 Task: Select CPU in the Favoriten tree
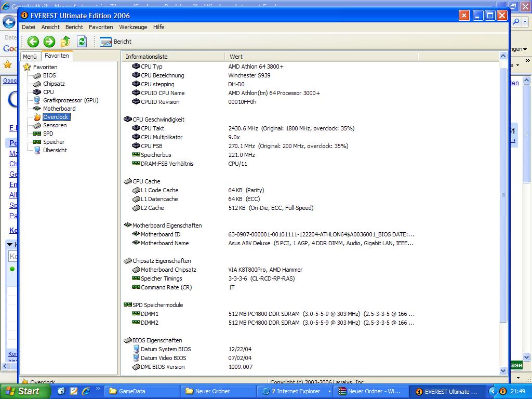(48, 92)
